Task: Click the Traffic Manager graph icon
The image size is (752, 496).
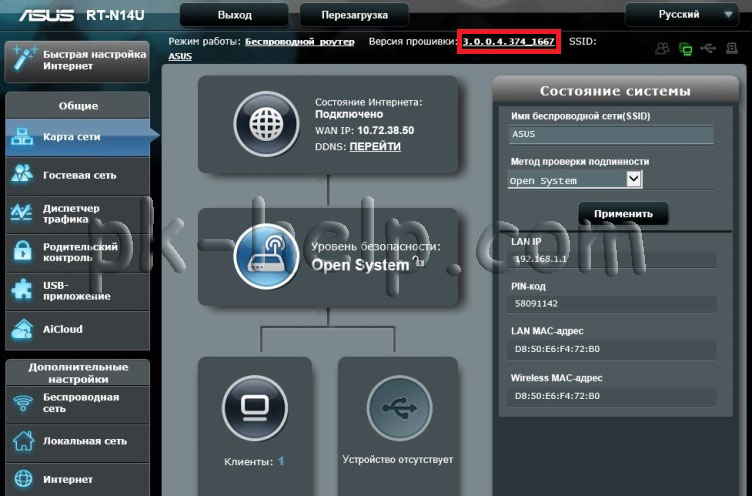Action: coord(22,212)
